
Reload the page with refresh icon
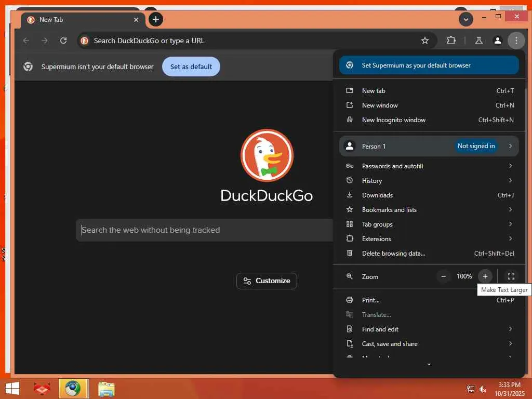click(63, 41)
